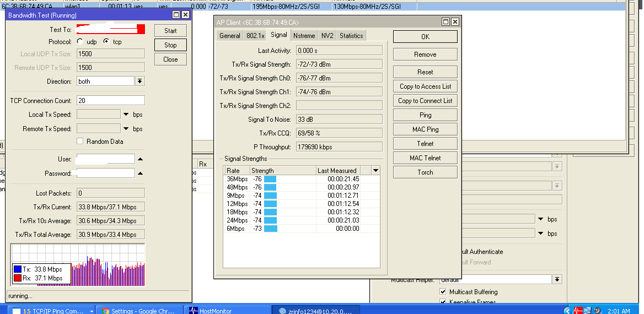This screenshot has width=644, height=314.
Task: Enable the Random Data checkbox
Action: tap(80, 142)
